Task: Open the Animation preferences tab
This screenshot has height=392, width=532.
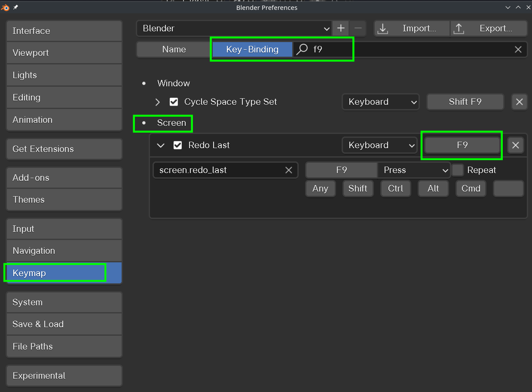Action: pos(64,120)
